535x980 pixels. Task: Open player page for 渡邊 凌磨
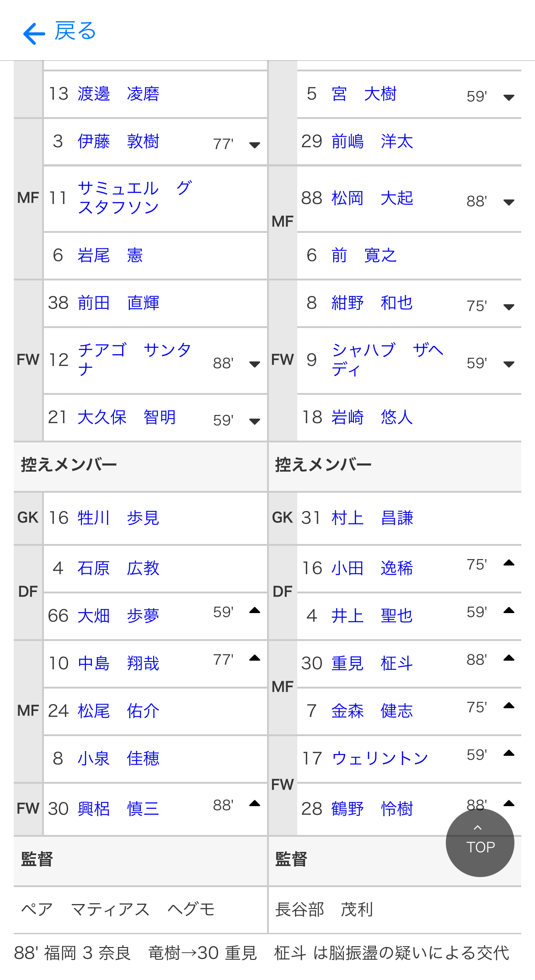tap(118, 94)
